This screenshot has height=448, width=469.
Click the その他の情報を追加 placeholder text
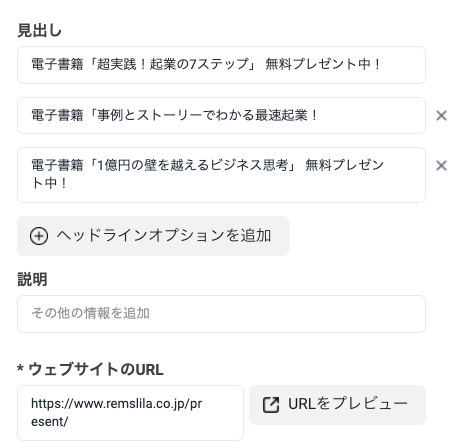pyautogui.click(x=90, y=313)
